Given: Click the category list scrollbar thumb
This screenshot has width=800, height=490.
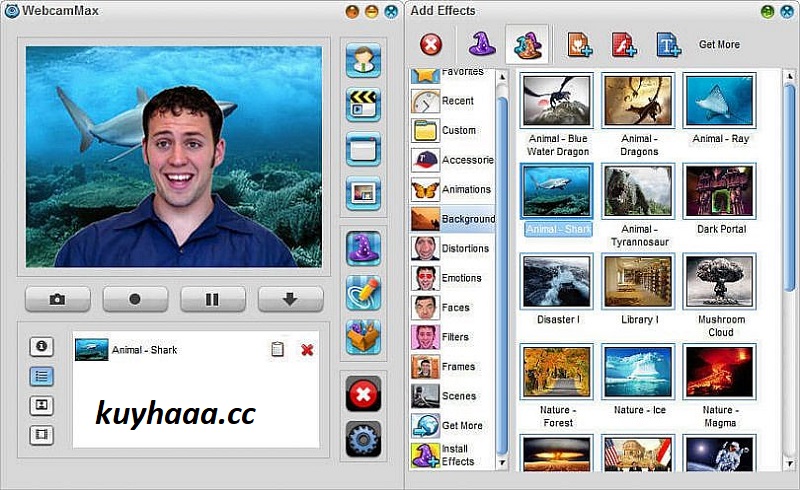Looking at the screenshot, I should pos(502,275).
